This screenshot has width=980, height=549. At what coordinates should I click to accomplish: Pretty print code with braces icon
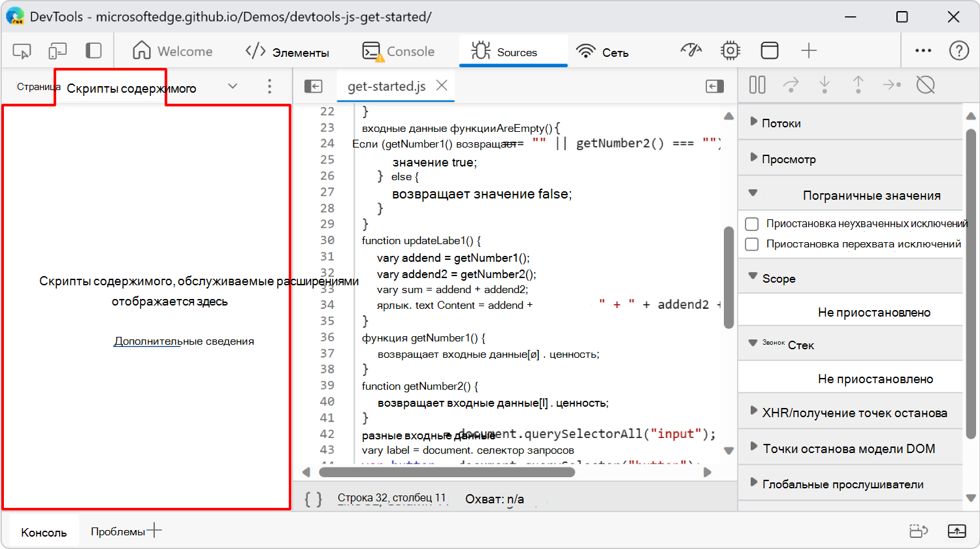click(314, 499)
